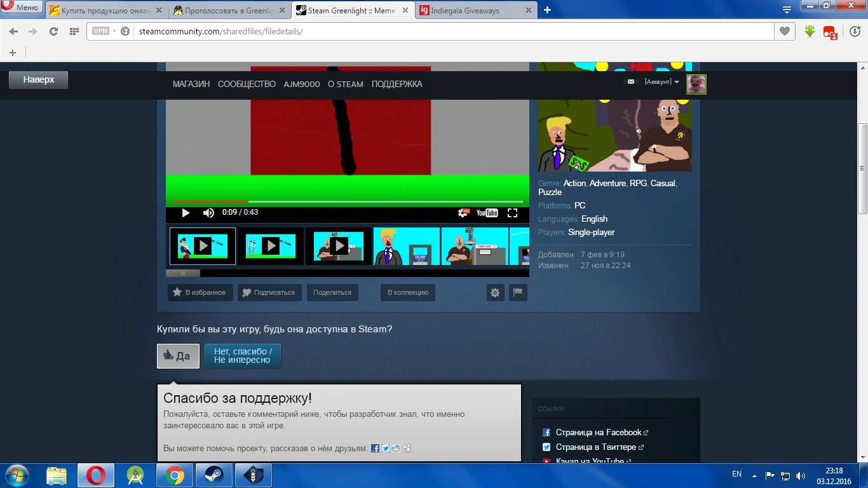868x488 pixels.
Task: Play the video with the play button
Action: 186,213
